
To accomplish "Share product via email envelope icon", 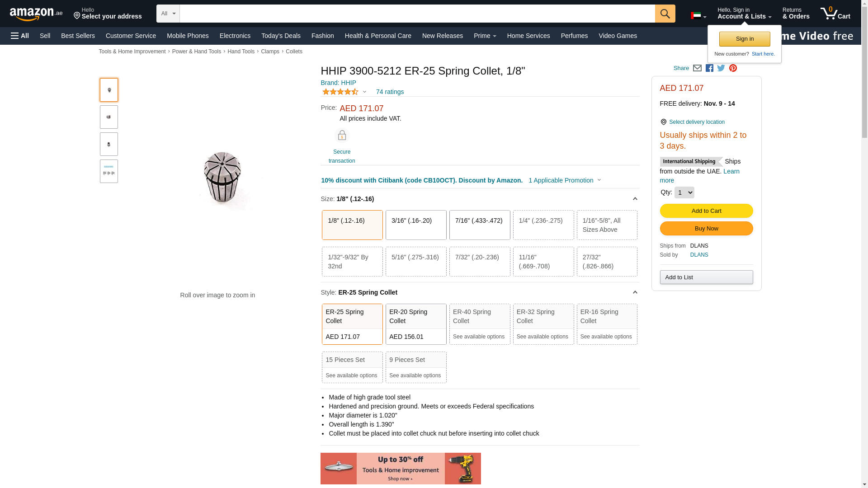I will [x=697, y=68].
